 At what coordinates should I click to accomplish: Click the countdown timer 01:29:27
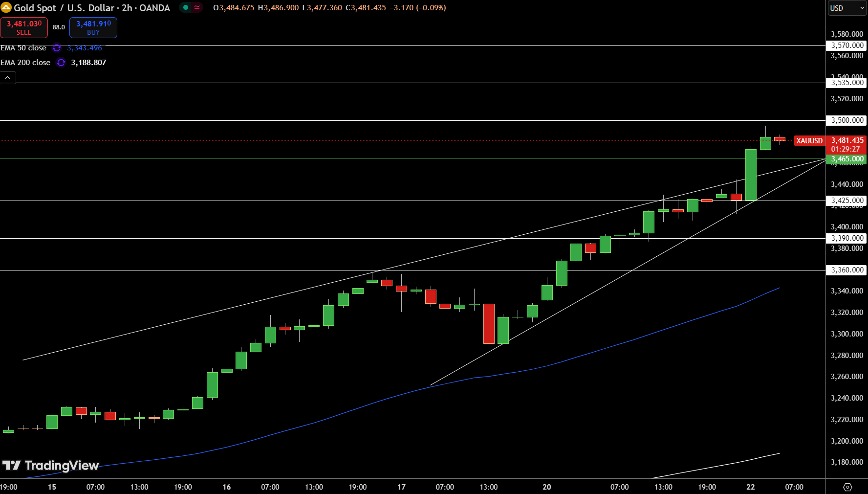coord(845,149)
